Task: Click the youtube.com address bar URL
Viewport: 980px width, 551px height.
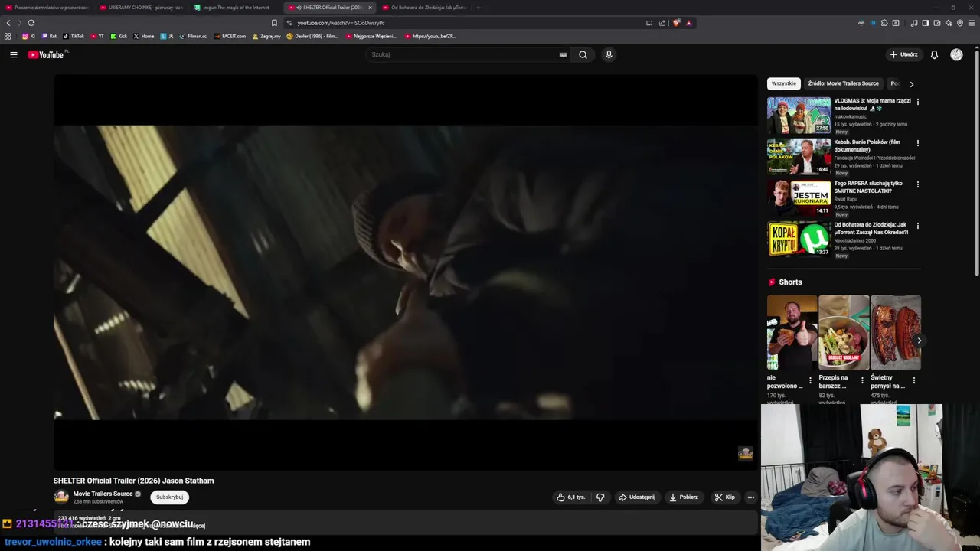Action: (341, 23)
